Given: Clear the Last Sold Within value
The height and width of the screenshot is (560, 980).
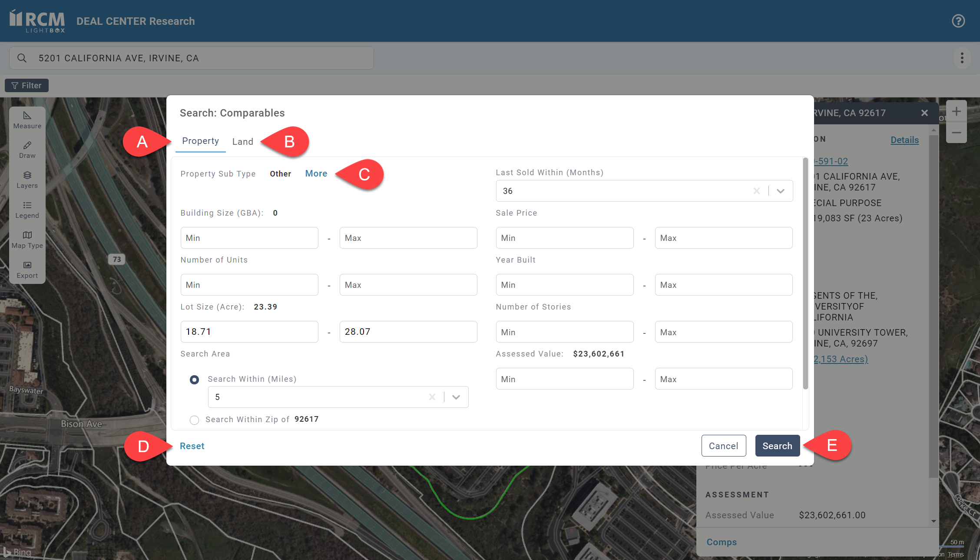Looking at the screenshot, I should [756, 191].
